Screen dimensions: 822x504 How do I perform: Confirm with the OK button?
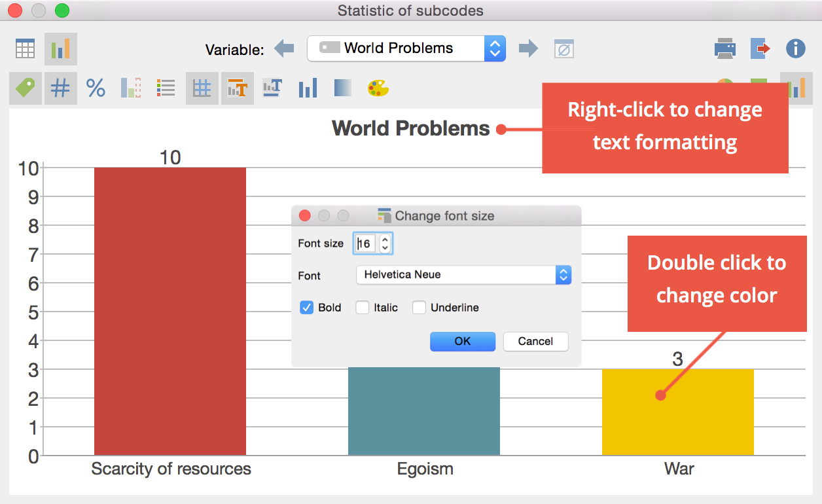pyautogui.click(x=463, y=342)
